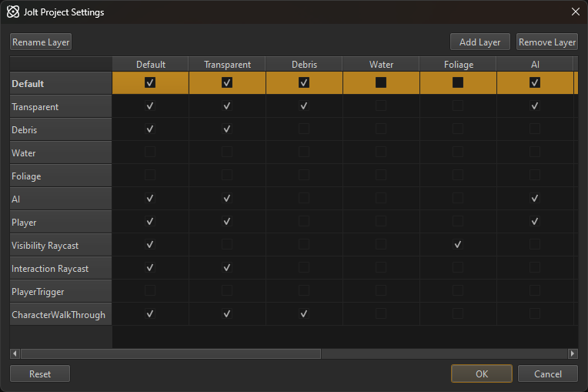
Task: Check PlayerTrigger row, AI column checkbox
Action: pyautogui.click(x=535, y=290)
